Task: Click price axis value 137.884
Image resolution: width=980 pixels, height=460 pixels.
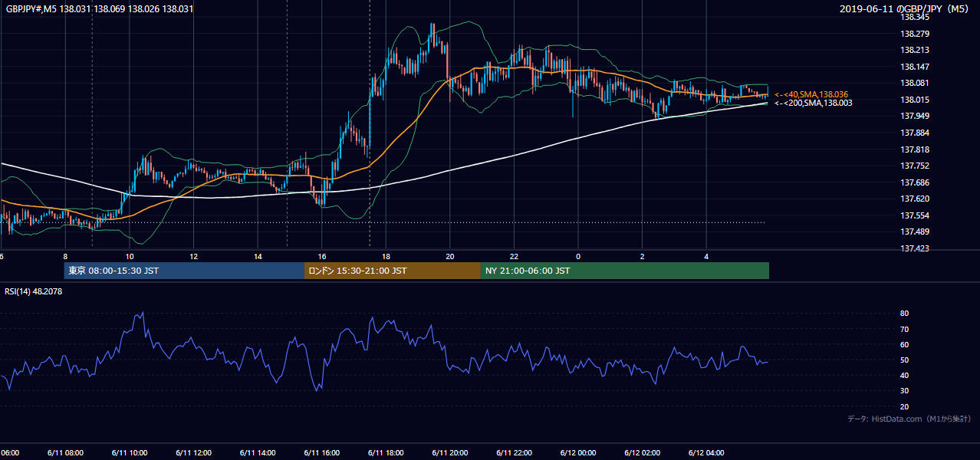Action: coord(915,133)
